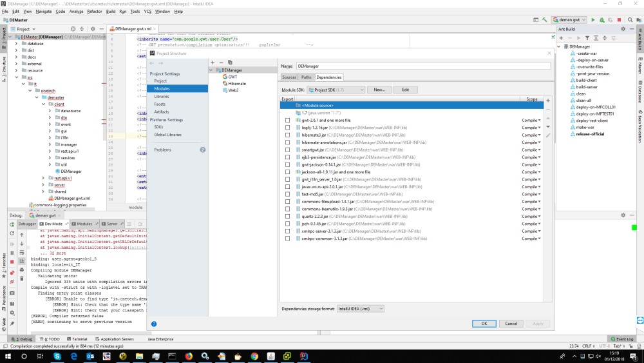644x363 pixels.
Task: Click Rerun deman gwt in Debug panel
Action: click(x=12, y=224)
